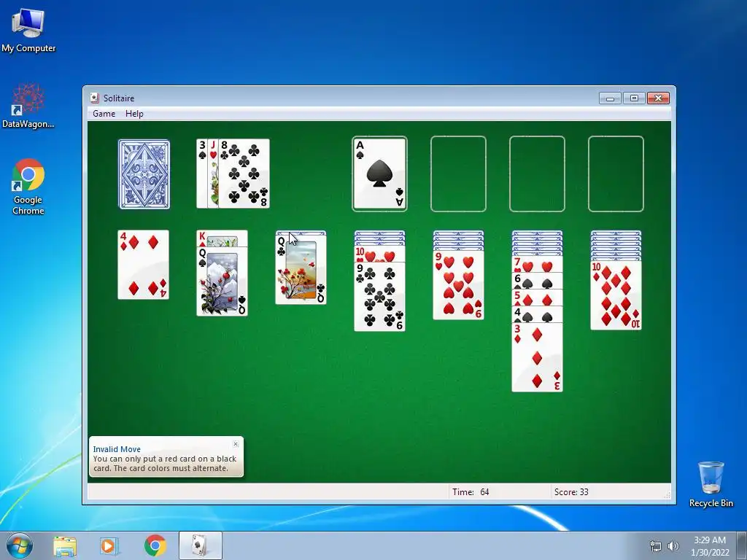Image resolution: width=747 pixels, height=560 pixels.
Task: Click the third empty foundation slot
Action: click(537, 174)
